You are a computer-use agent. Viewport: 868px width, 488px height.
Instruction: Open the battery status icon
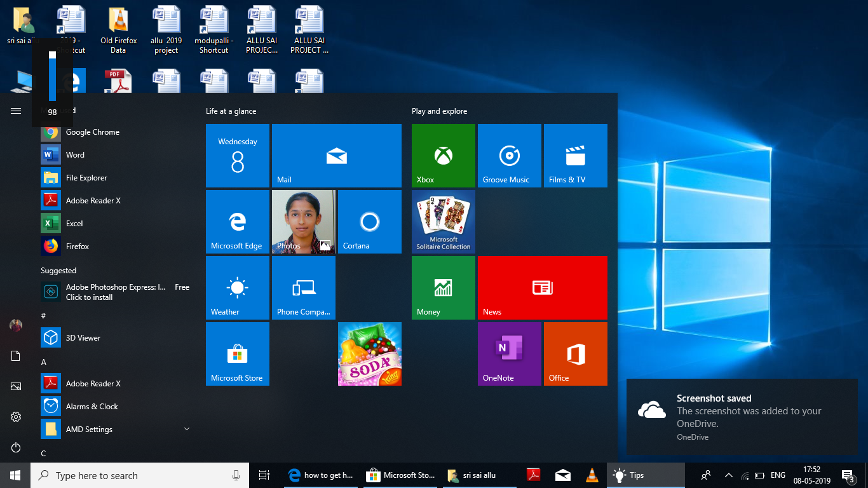tap(760, 475)
